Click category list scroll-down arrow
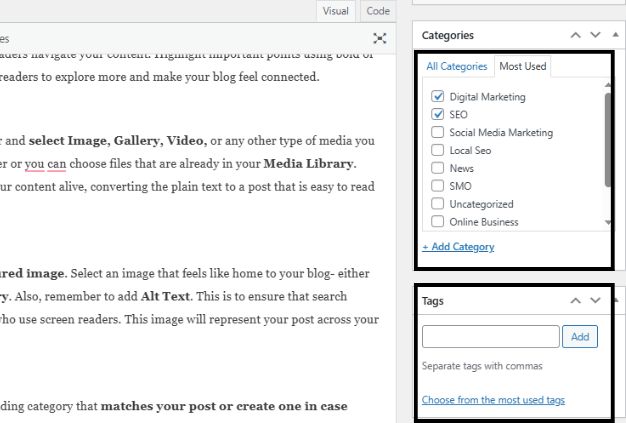This screenshot has height=423, width=626. tap(608, 222)
